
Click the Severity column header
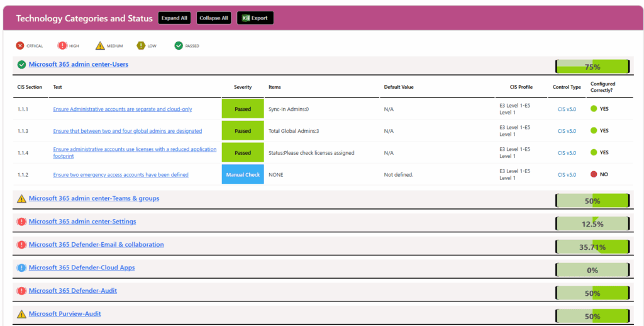[243, 87]
